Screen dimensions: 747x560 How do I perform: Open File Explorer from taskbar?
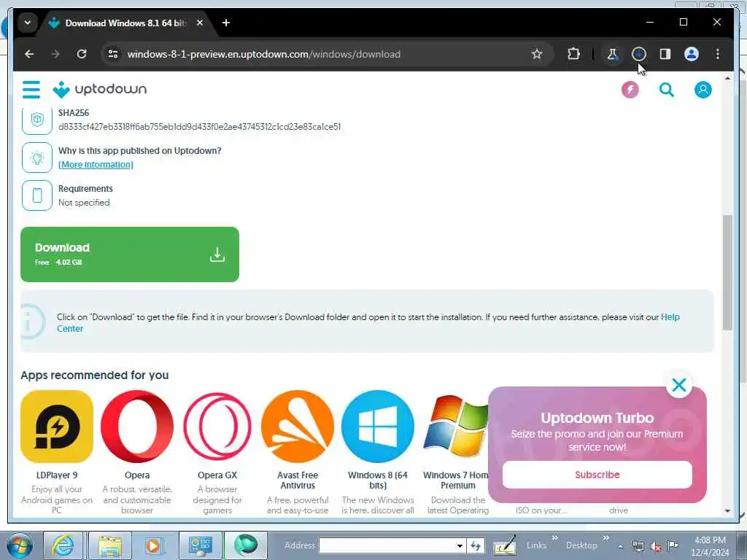click(111, 545)
